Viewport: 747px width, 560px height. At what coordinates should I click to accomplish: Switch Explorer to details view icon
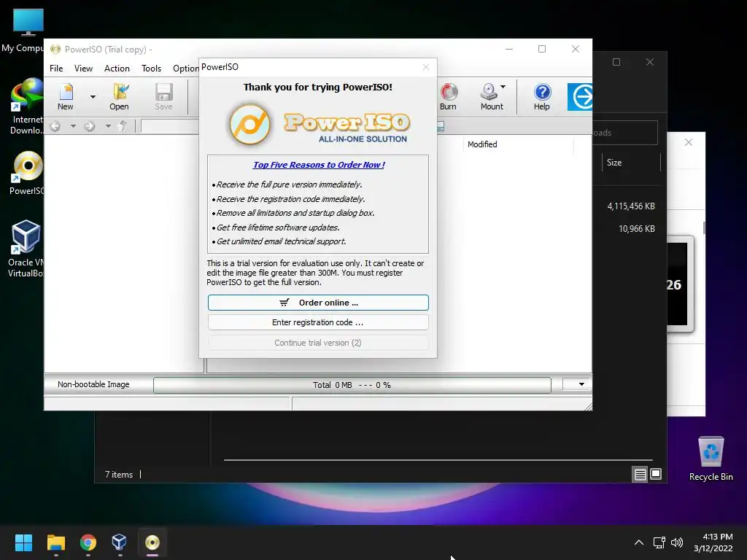[x=640, y=474]
